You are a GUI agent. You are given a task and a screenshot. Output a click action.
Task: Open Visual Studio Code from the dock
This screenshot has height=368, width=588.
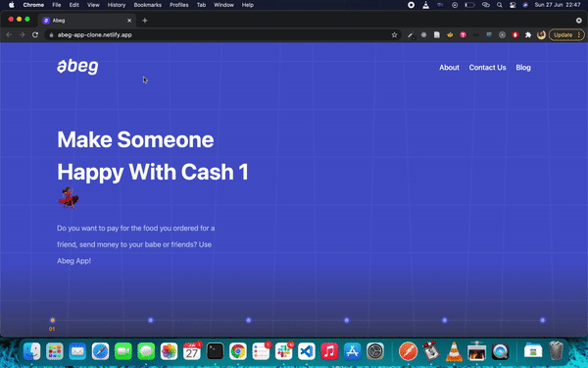pos(307,352)
